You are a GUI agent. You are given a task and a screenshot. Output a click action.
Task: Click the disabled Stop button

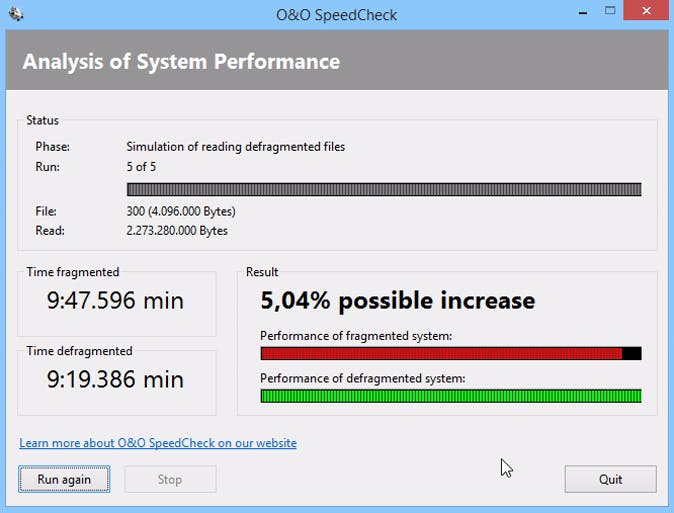tap(170, 479)
